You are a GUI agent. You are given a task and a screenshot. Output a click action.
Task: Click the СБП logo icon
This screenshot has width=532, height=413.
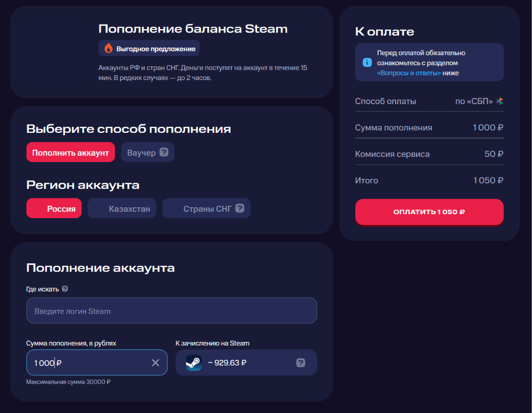500,101
